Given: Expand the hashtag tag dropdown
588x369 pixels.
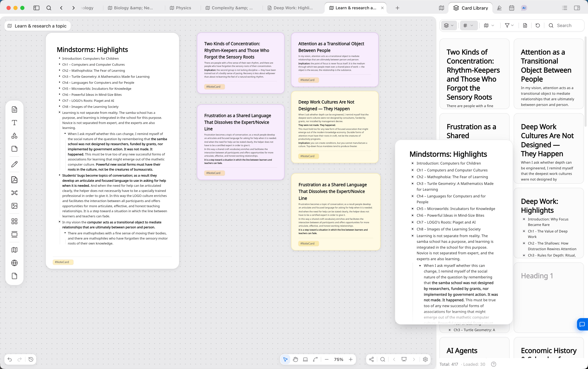Looking at the screenshot, I should [x=469, y=25].
